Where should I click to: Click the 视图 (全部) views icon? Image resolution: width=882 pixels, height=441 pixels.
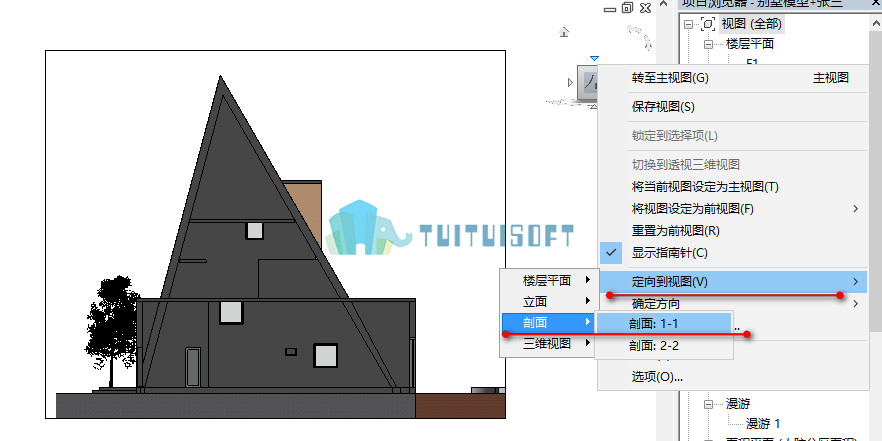709,24
